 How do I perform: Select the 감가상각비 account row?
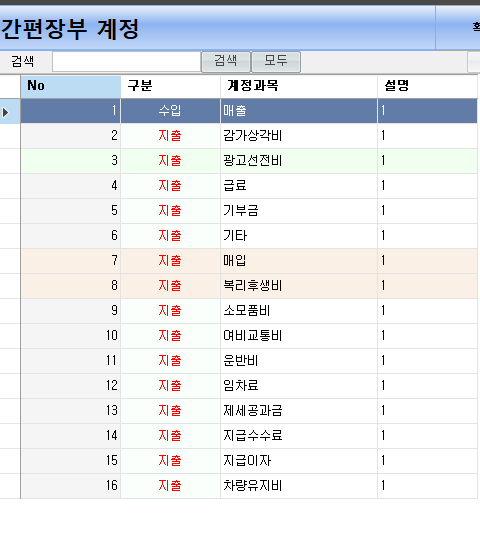(249, 136)
